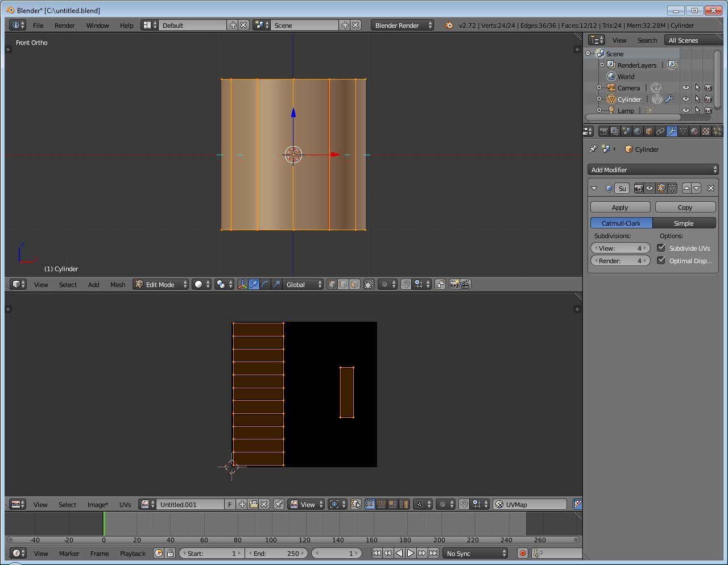This screenshot has width=728, height=565.
Task: Open the Render Layers properties tab
Action: click(x=615, y=131)
